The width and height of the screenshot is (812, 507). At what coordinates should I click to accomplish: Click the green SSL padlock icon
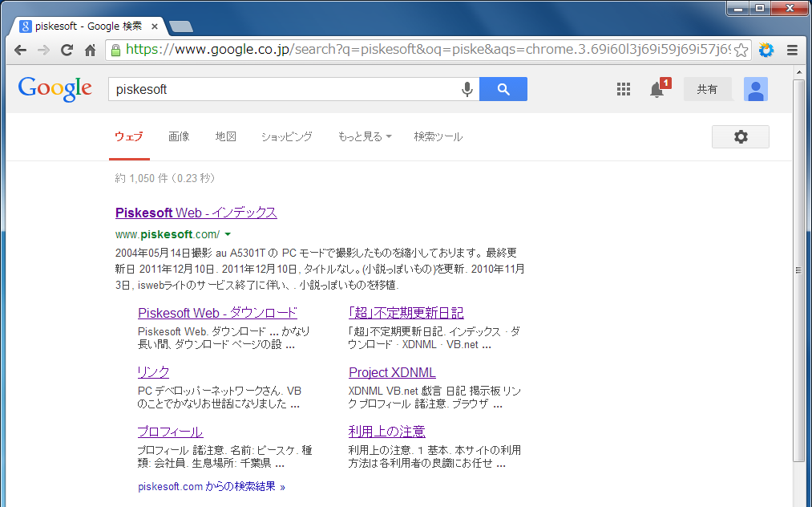coord(116,51)
